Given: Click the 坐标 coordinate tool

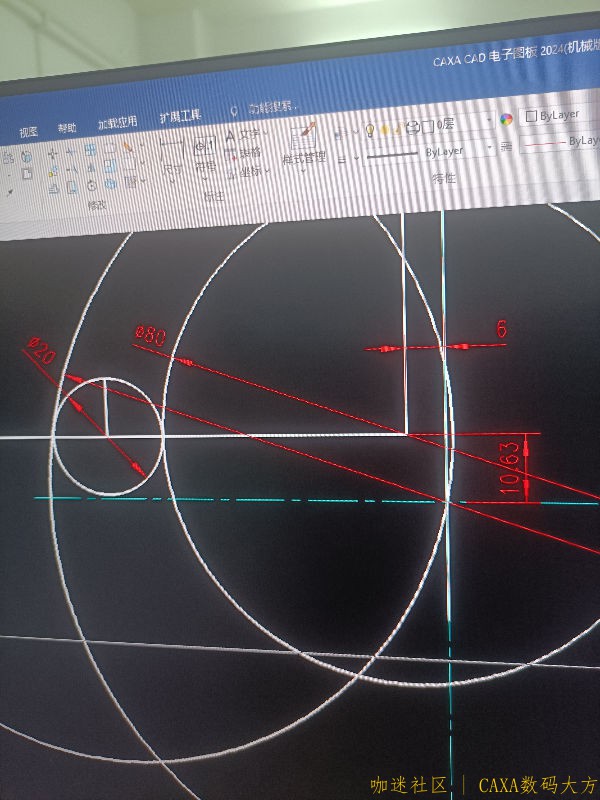Looking at the screenshot, I should pyautogui.click(x=245, y=173).
